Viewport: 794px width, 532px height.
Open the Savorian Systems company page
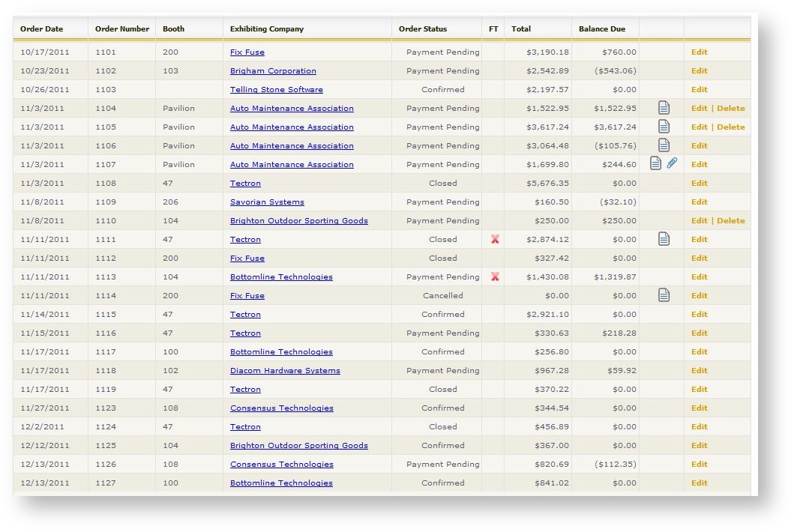(x=267, y=201)
